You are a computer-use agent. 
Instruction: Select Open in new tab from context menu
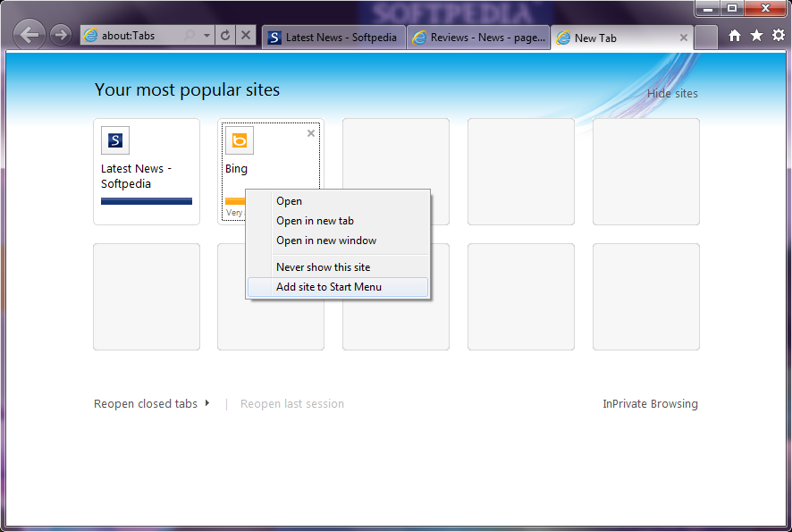click(x=316, y=221)
